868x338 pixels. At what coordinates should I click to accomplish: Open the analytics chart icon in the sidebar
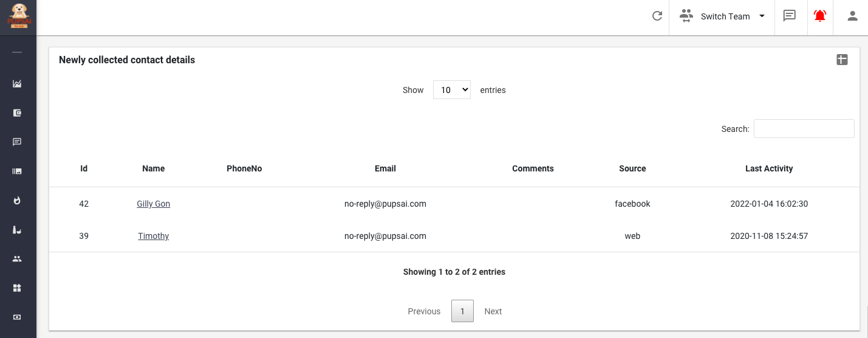[x=17, y=84]
